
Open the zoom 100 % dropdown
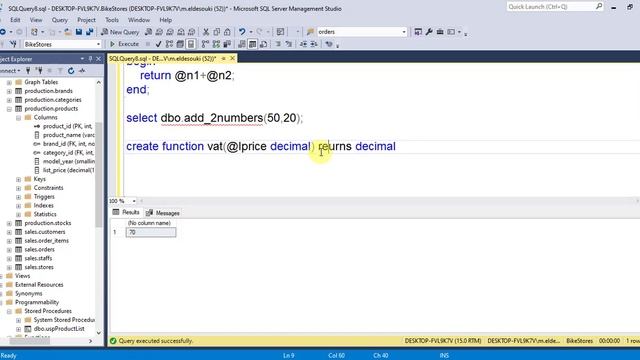pyautogui.click(x=134, y=201)
